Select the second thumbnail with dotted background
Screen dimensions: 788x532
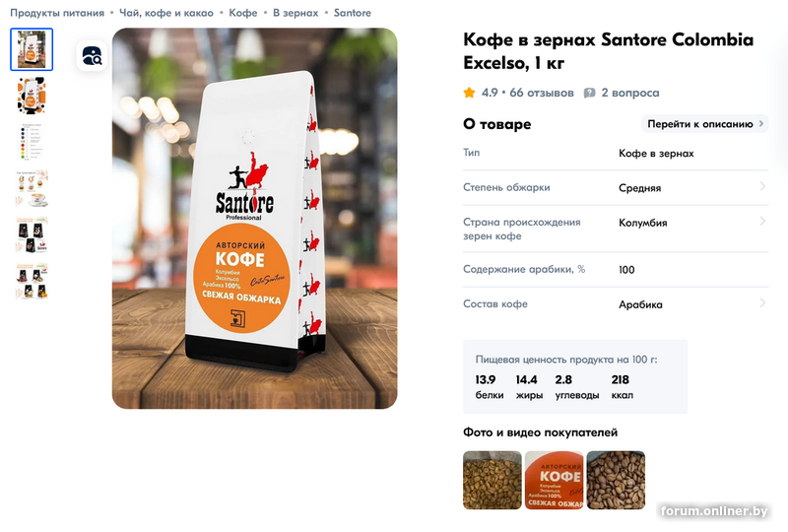(32, 96)
